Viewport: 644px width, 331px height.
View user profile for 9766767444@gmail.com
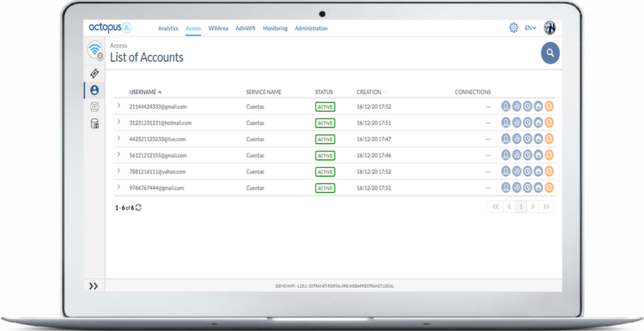[x=506, y=188]
